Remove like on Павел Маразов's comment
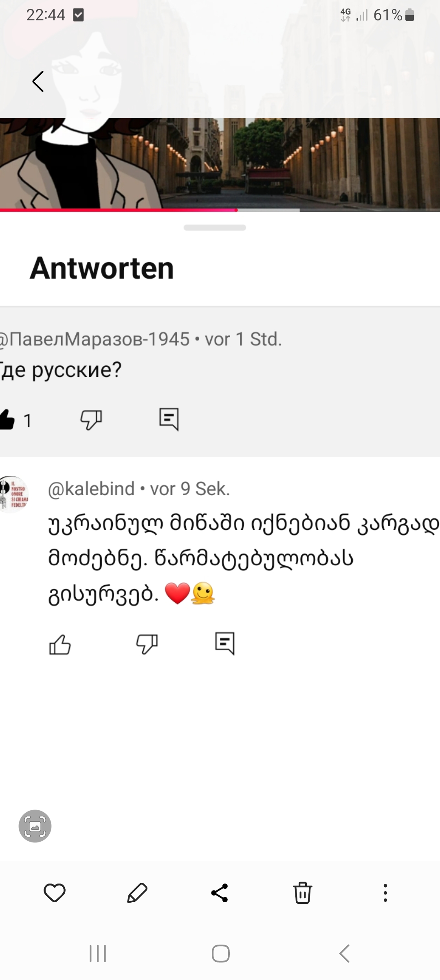The width and height of the screenshot is (440, 980). (7, 420)
